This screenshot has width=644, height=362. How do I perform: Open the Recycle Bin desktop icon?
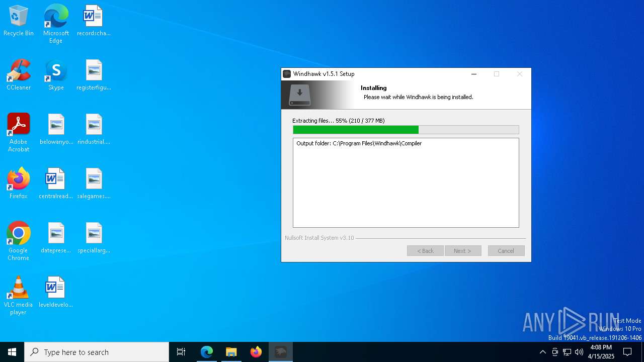[x=18, y=21]
